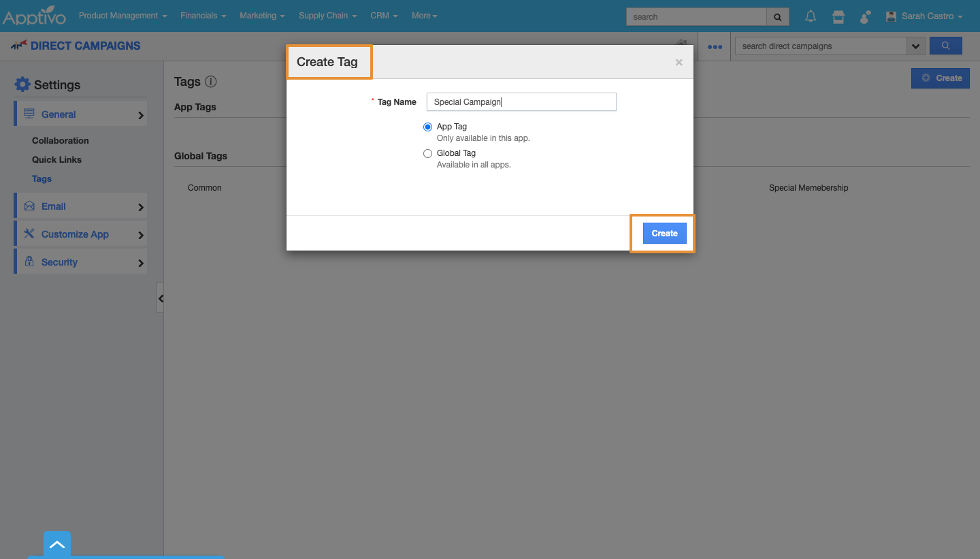Choose the Global Tag option
Viewport: 980px width, 559px height.
[427, 153]
